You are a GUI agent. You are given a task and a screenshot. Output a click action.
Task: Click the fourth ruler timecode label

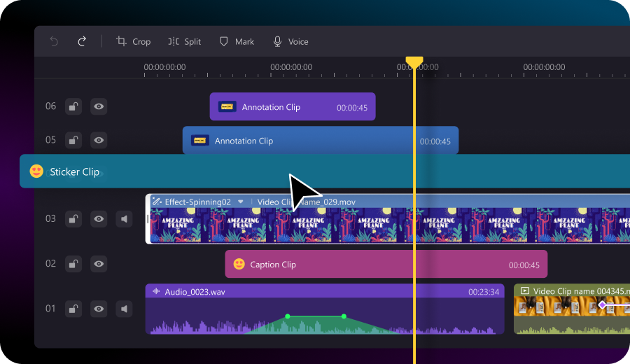point(544,67)
